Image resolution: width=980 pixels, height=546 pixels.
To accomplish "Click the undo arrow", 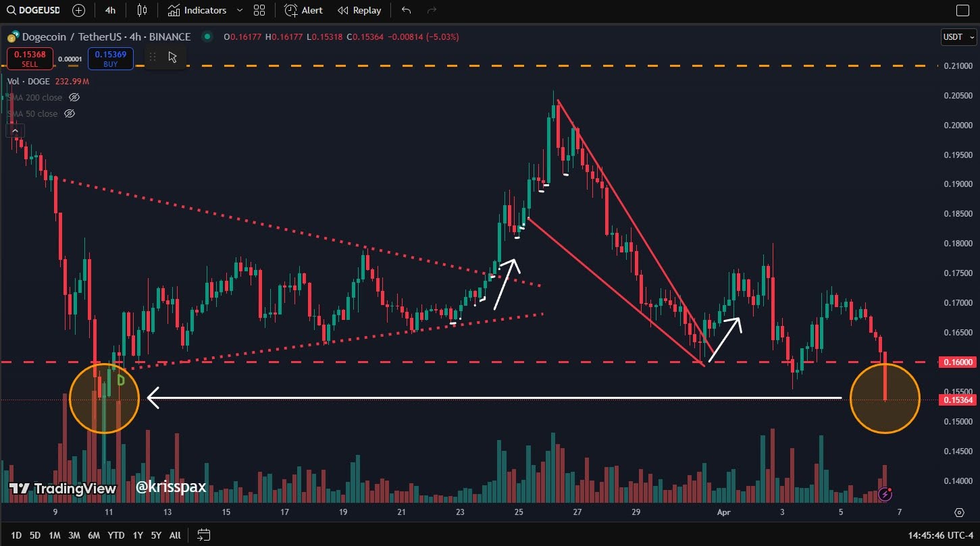I will click(x=406, y=10).
